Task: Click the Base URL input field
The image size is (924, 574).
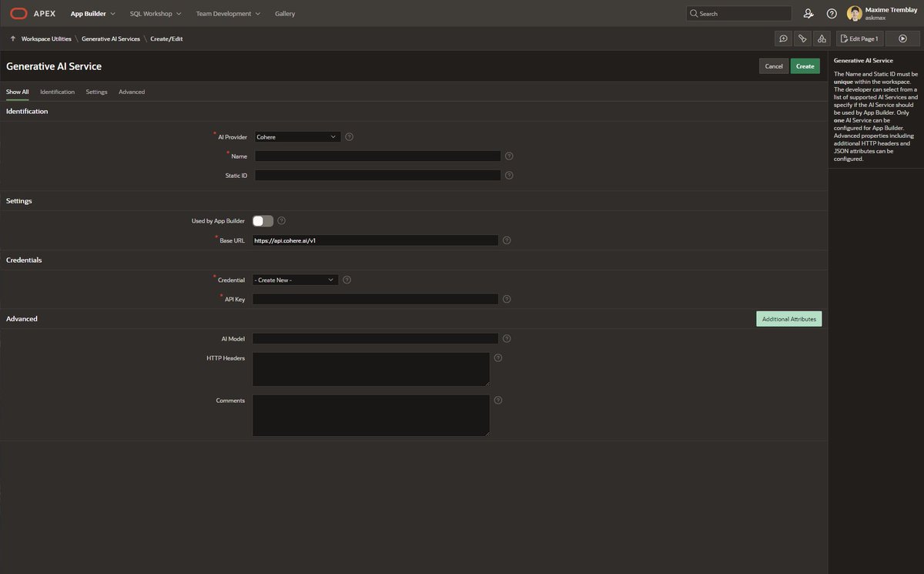Action: [375, 240]
